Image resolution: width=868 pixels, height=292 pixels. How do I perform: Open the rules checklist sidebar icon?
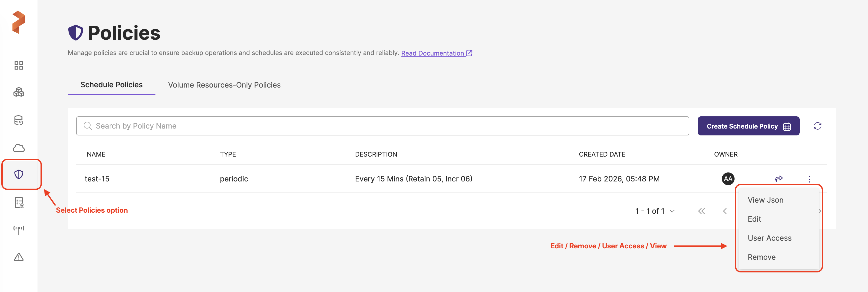[19, 203]
